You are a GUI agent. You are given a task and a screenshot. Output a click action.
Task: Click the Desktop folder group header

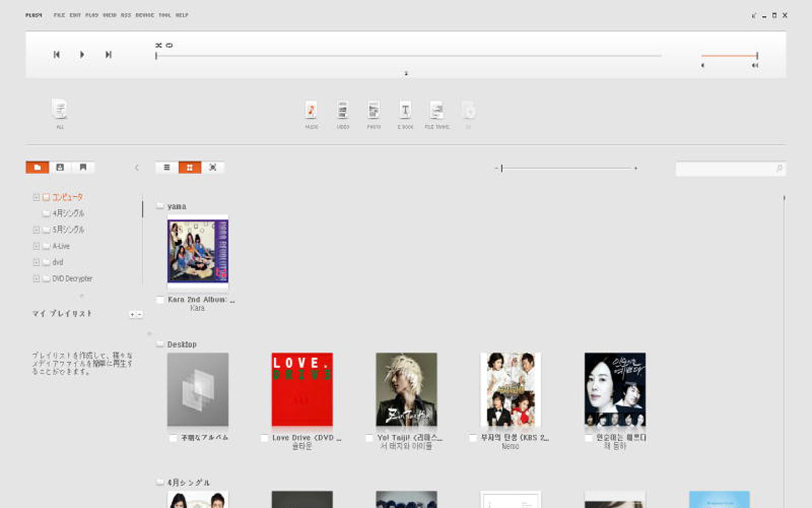point(176,344)
